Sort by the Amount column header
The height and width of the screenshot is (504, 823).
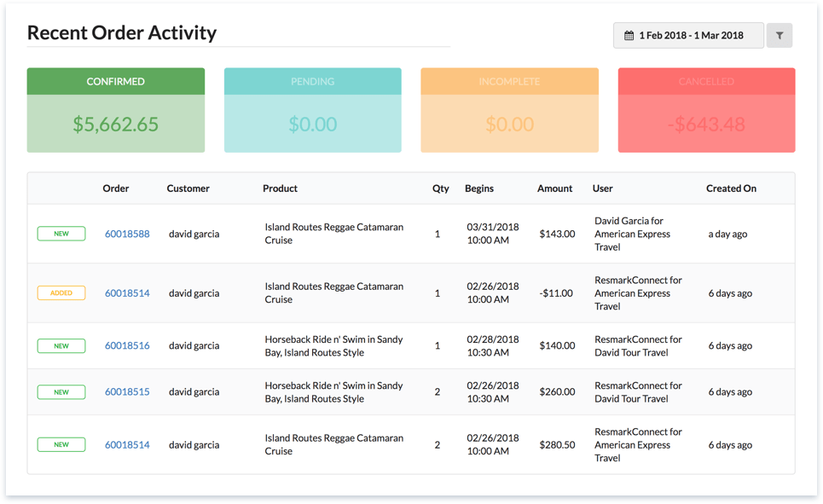[x=554, y=188]
